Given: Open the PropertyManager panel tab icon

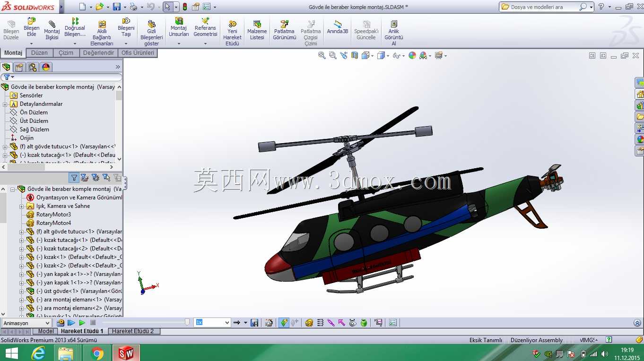Looking at the screenshot, I should [19, 67].
